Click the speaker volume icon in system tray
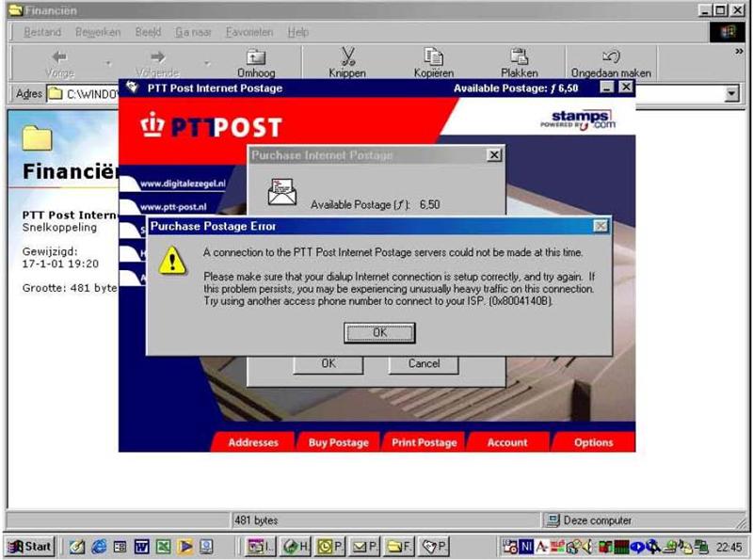Image resolution: width=753 pixels, height=560 pixels. point(587,547)
